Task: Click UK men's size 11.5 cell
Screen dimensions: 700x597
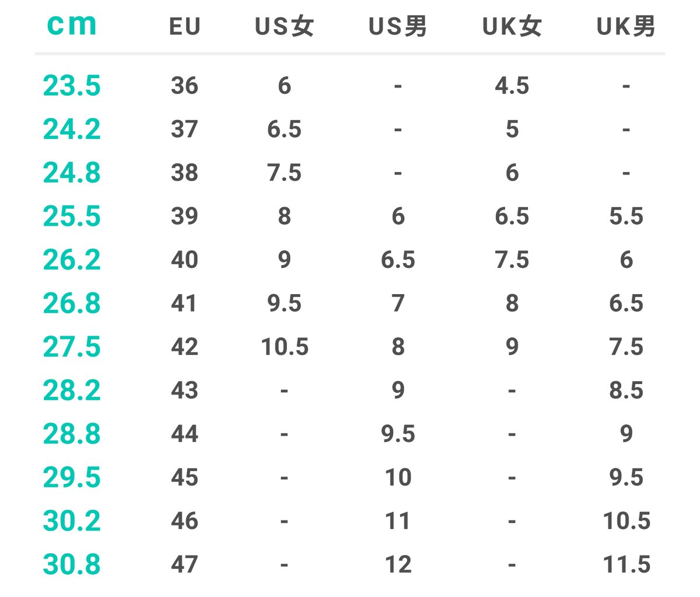Action: (626, 564)
